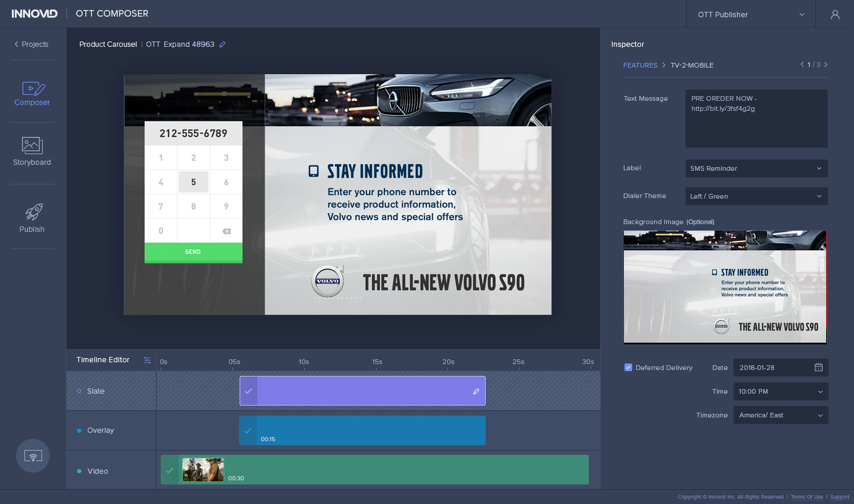The image size is (854, 504).
Task: Click the Background Image thumbnail
Action: [725, 287]
